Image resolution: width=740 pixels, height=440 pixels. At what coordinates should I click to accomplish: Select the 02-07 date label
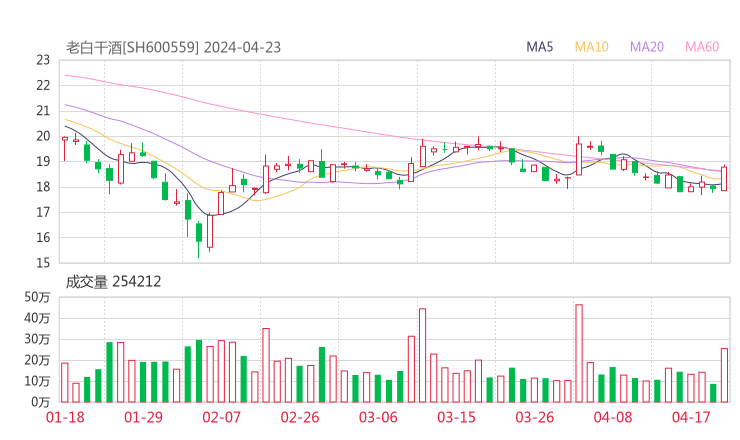pos(221,417)
